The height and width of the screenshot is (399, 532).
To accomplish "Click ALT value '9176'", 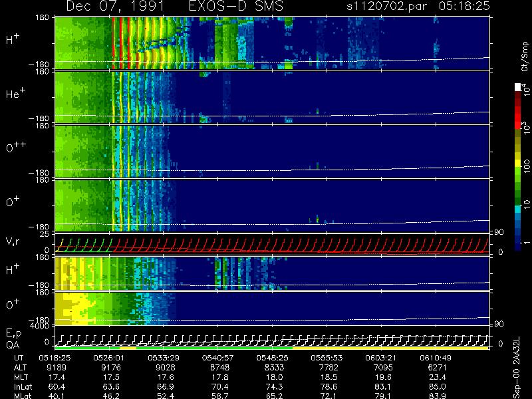I will 111,368.
